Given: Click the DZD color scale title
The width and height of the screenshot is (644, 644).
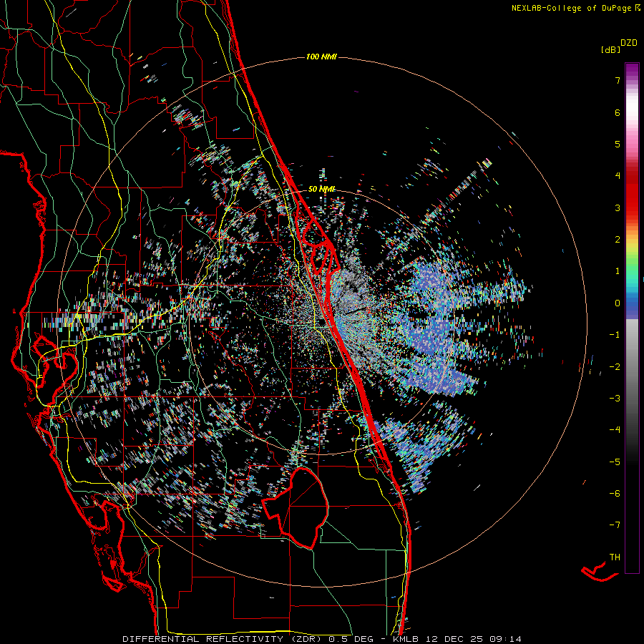Looking at the screenshot, I should 629,43.
